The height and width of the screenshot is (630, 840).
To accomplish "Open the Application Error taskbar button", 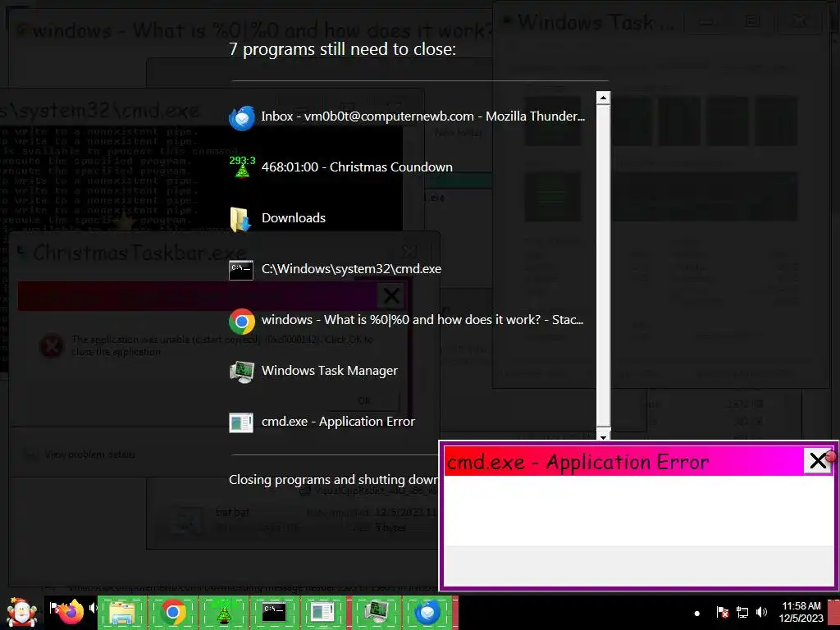I will coord(323,612).
